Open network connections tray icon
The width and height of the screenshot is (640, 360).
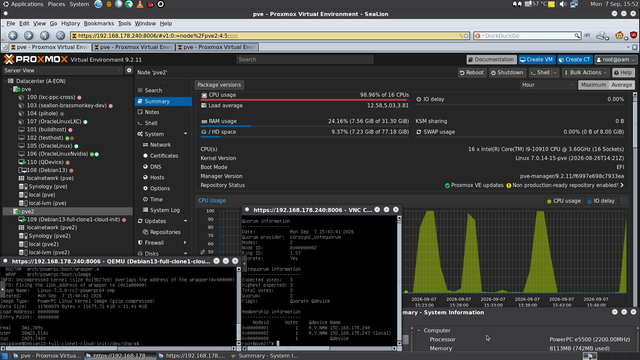574,4
